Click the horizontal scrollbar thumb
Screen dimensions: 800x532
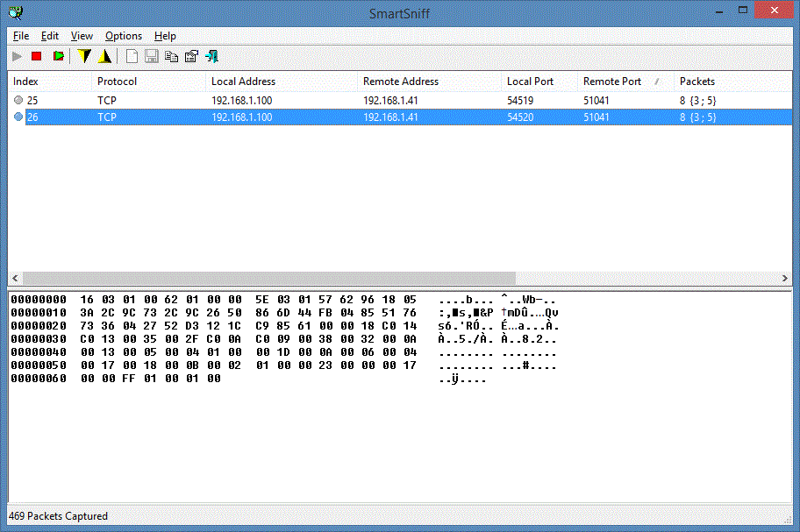tap(269, 278)
